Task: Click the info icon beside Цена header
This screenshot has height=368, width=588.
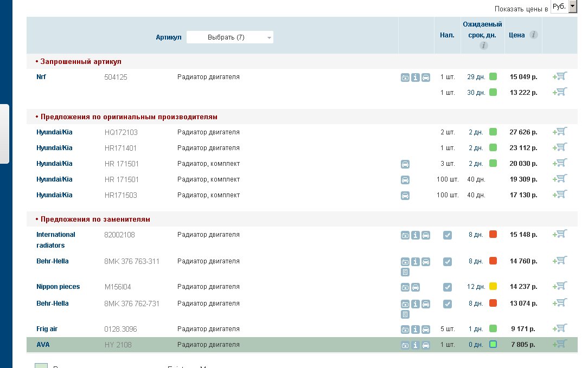Action: [533, 35]
